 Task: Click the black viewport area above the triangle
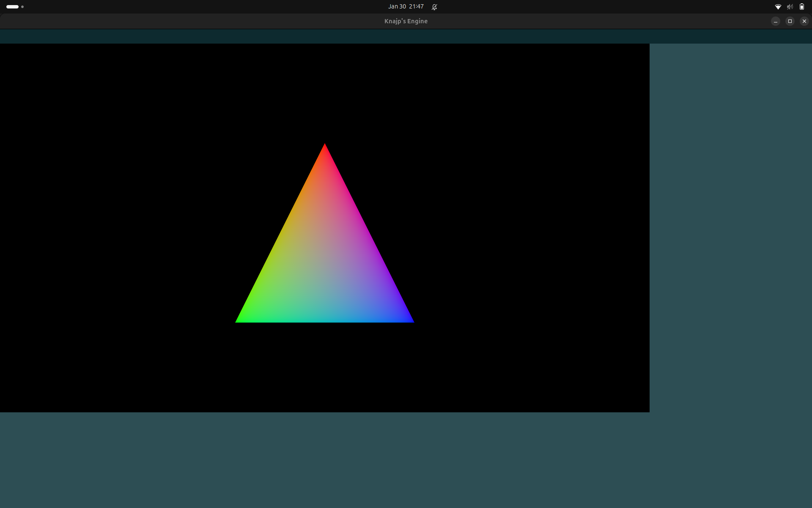click(325, 93)
